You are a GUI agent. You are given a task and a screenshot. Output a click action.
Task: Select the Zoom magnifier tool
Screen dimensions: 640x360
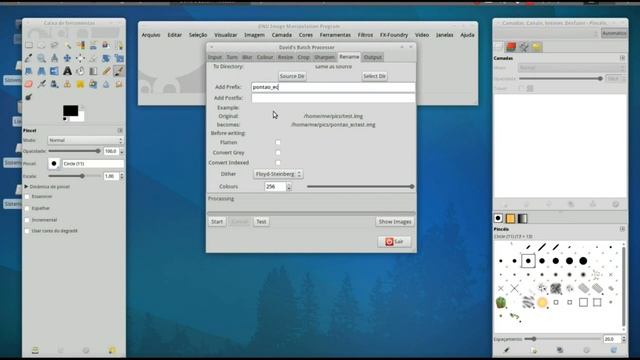click(x=41, y=58)
